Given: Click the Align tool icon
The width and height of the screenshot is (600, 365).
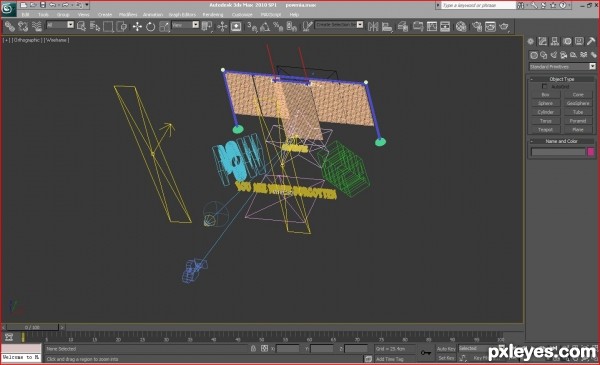Looking at the screenshot, I should pyautogui.click(x=387, y=26).
